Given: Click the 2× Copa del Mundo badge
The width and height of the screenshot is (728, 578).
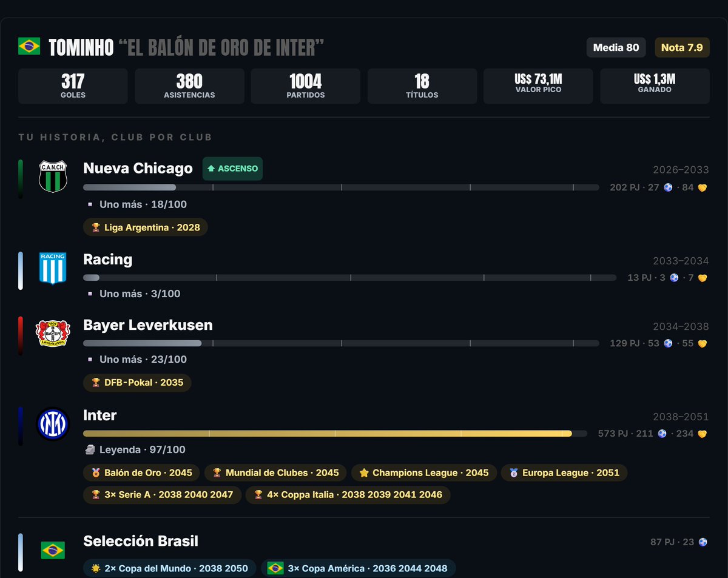Looking at the screenshot, I should coord(170,568).
